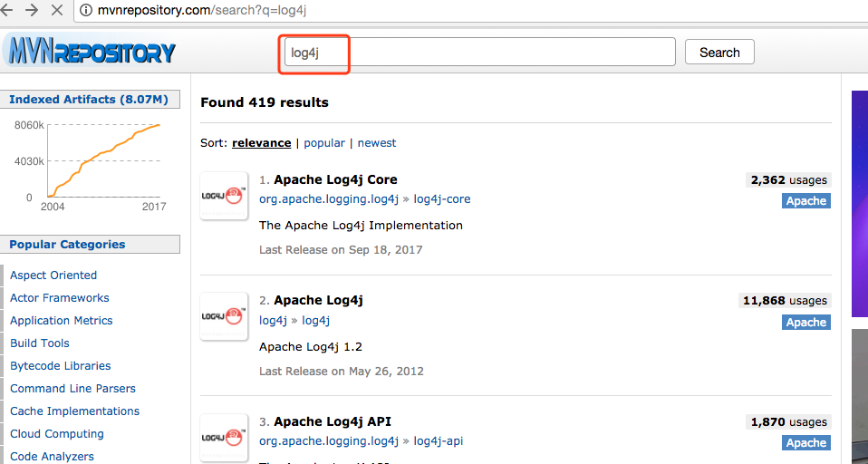The width and height of the screenshot is (868, 464).
Task: Open Indexed Artifacts (8.07M) heading link
Action: [x=89, y=100]
